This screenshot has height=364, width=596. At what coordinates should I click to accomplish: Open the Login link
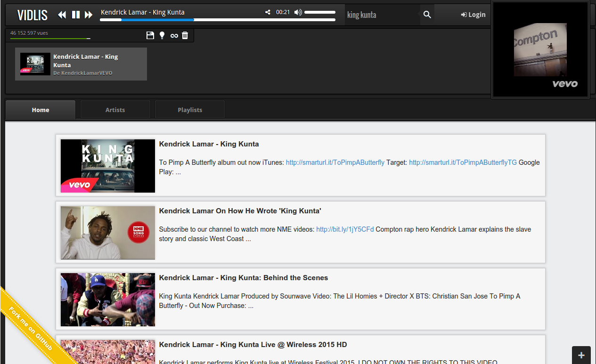pos(473,15)
